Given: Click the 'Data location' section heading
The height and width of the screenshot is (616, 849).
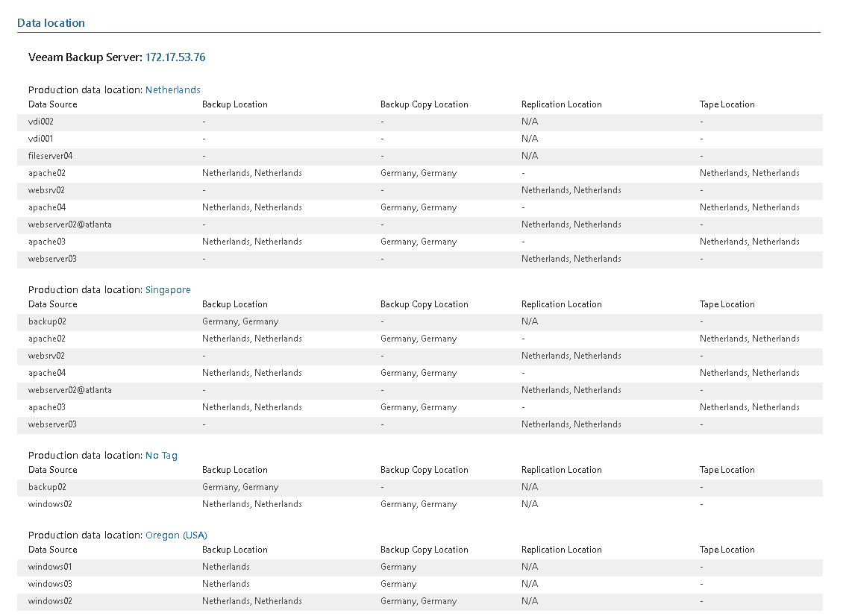Looking at the screenshot, I should pos(51,22).
